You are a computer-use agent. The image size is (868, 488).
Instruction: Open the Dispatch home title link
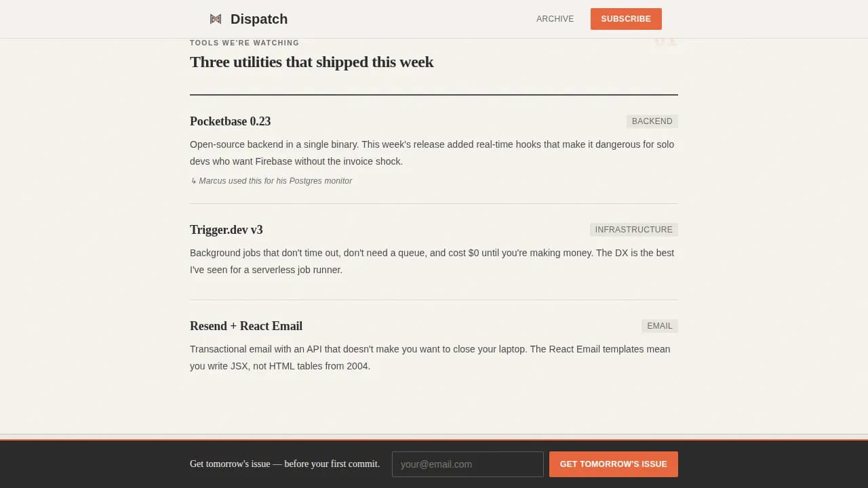click(x=259, y=19)
